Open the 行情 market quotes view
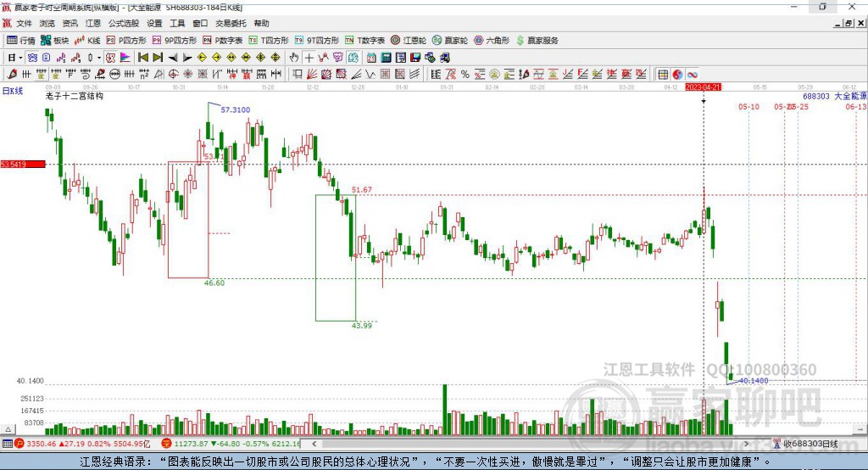This screenshot has height=470, width=868. (x=20, y=41)
